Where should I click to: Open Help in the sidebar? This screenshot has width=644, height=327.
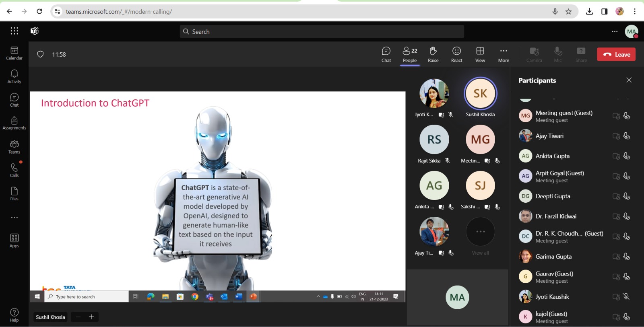[14, 315]
